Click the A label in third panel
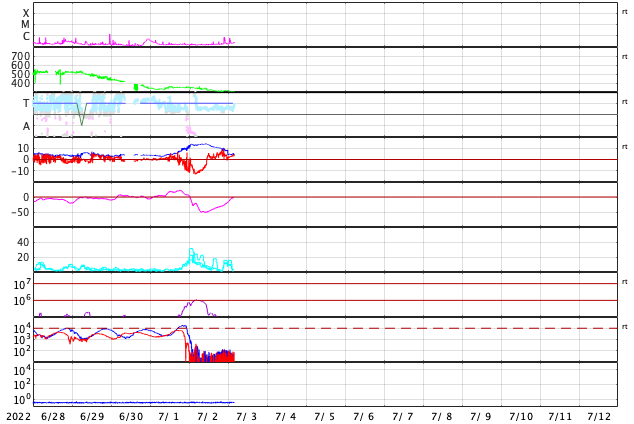 (x=26, y=127)
